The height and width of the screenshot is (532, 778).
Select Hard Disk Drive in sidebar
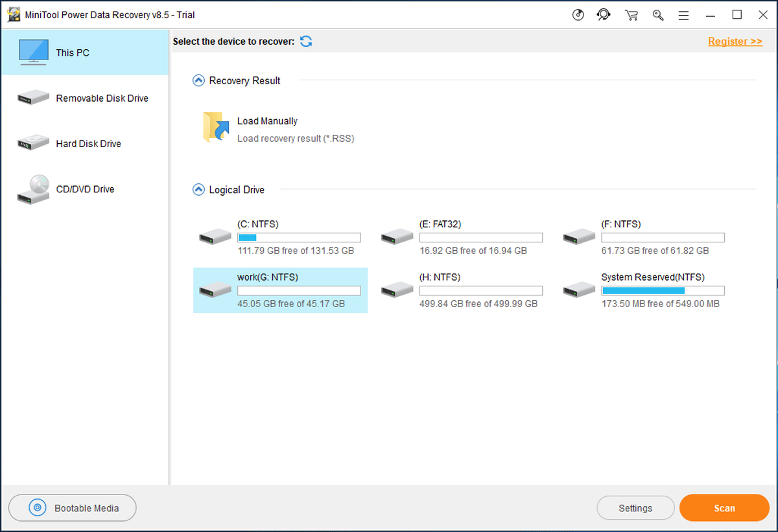pos(85,143)
